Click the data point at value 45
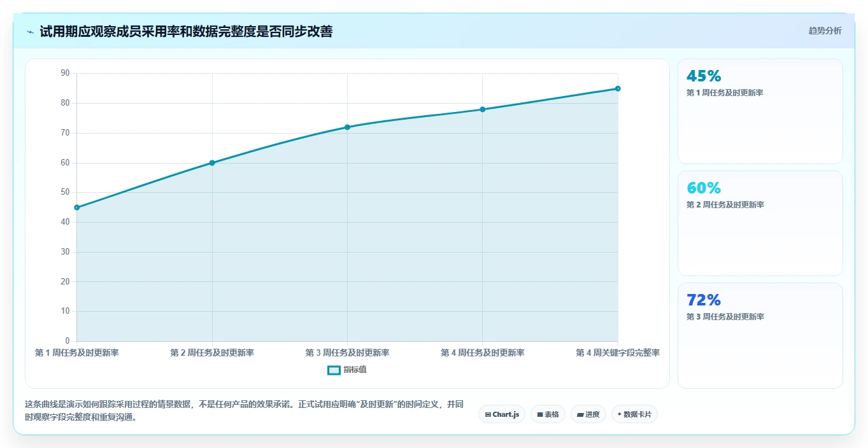The width and height of the screenshot is (868, 448). (77, 207)
